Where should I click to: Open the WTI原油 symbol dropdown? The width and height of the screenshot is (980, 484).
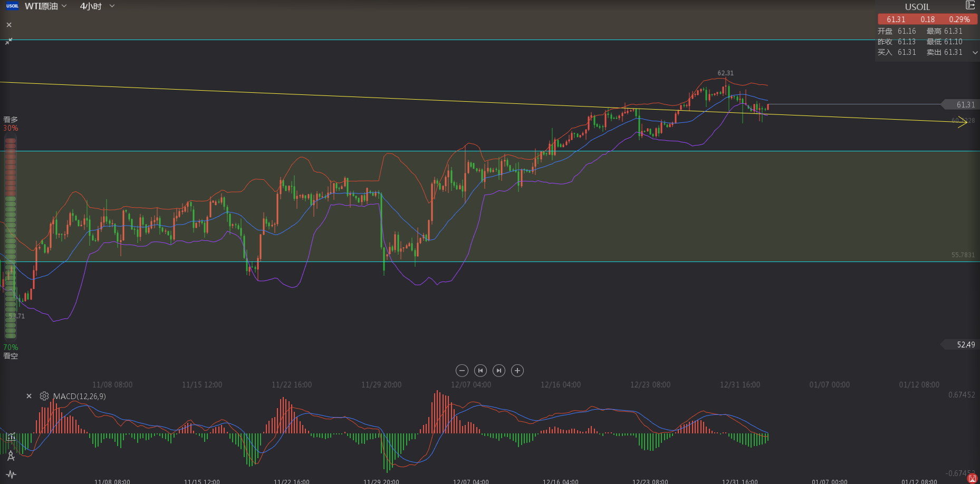pos(64,6)
